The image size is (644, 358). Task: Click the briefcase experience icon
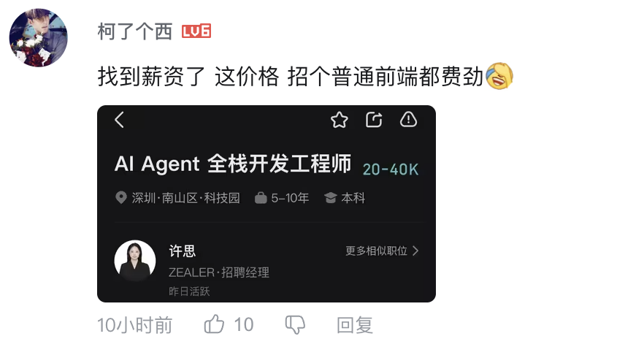tap(261, 198)
